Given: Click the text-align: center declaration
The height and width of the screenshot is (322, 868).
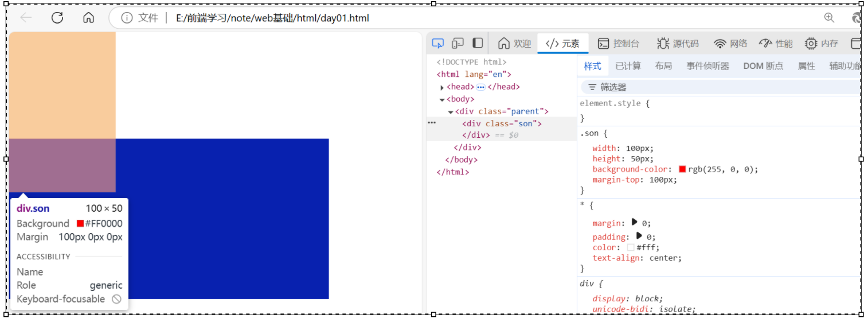Looking at the screenshot, I should [638, 258].
